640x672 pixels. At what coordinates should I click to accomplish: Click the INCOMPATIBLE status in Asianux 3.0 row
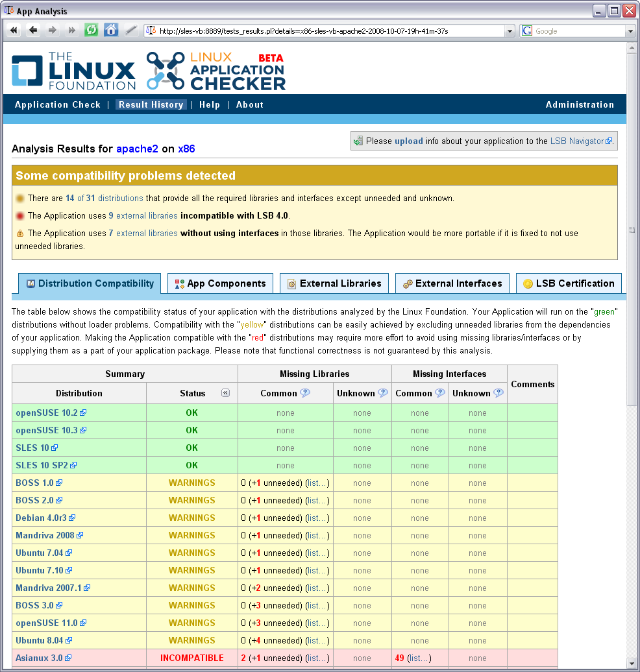192,658
